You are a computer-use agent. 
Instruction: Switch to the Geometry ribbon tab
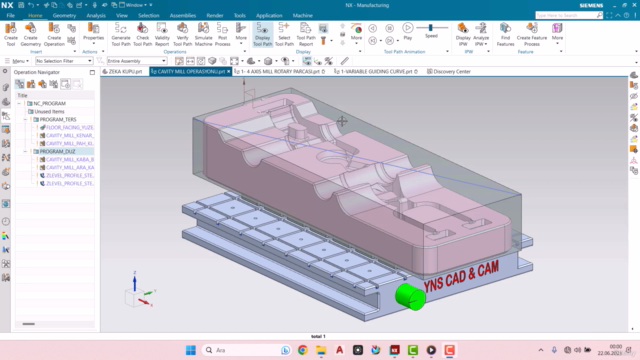coord(64,16)
